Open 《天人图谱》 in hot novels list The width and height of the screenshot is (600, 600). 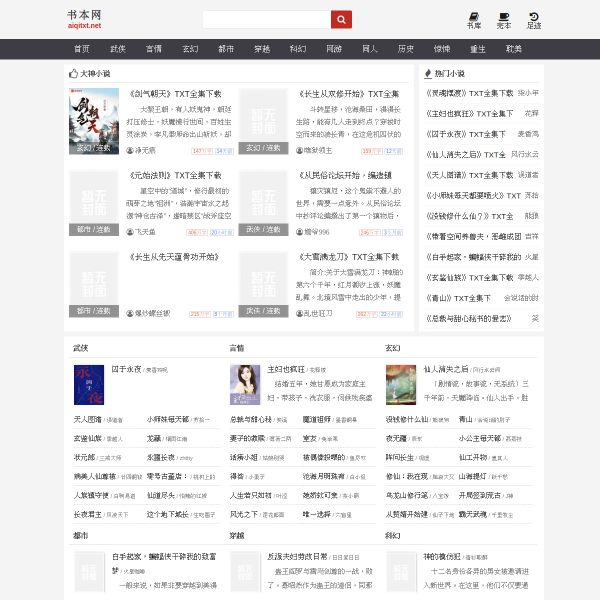pos(470,175)
